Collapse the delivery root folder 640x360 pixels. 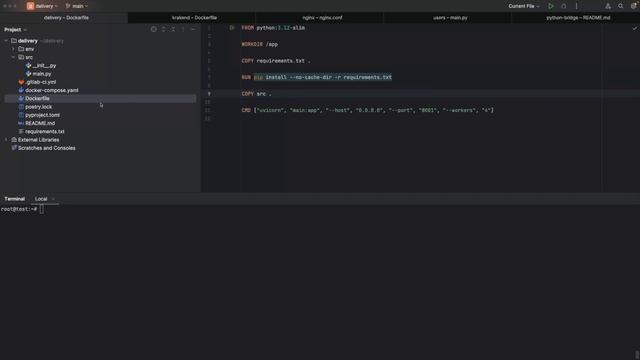(6, 41)
